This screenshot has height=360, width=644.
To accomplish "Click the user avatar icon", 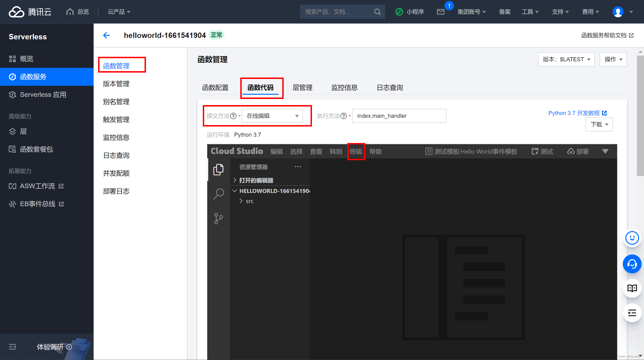I will tap(618, 12).
